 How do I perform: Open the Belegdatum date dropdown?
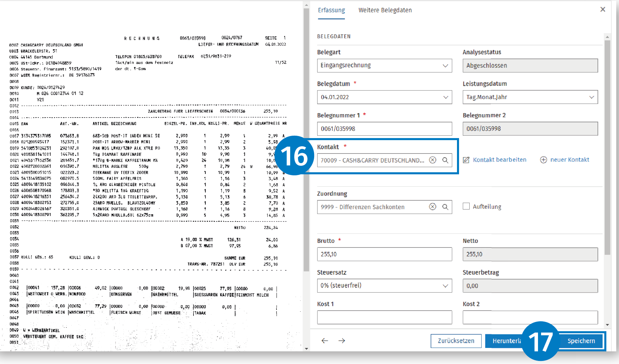pos(385,97)
